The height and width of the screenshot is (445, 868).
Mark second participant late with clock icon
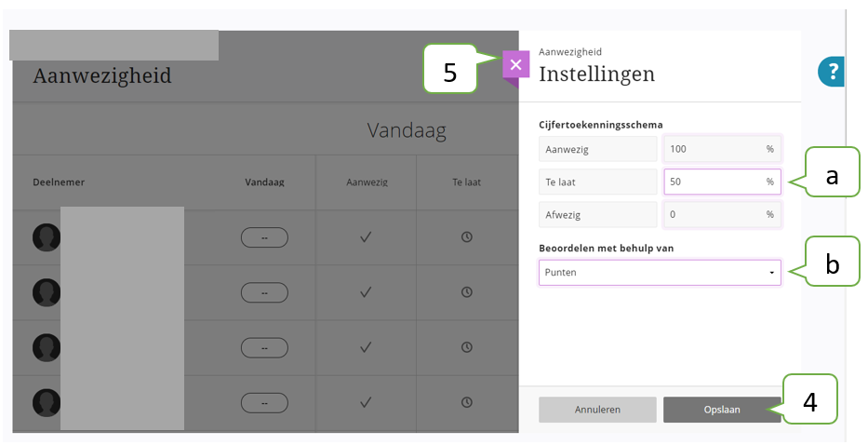click(x=467, y=292)
